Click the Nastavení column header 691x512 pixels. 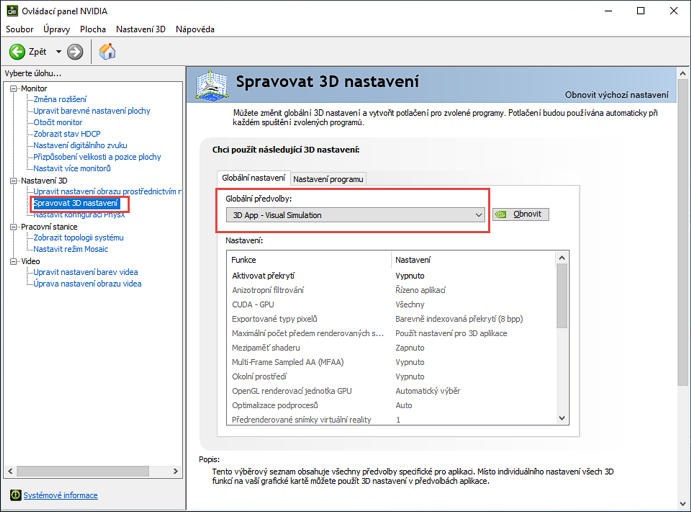click(x=473, y=260)
